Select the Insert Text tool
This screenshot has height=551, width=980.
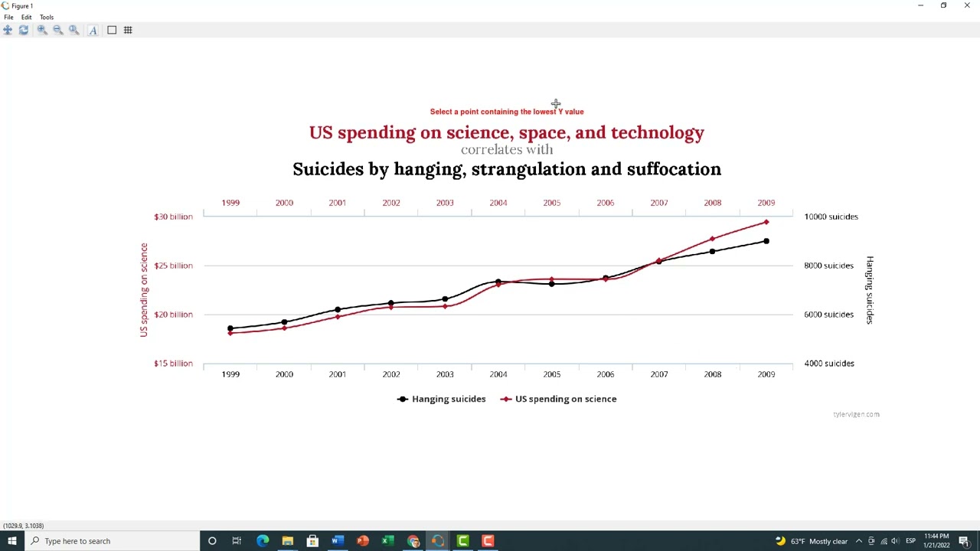coord(93,30)
